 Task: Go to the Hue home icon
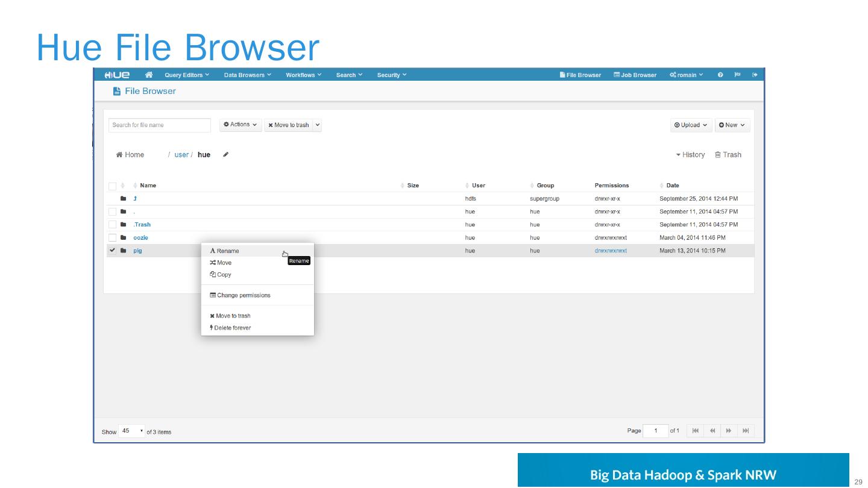tap(149, 75)
